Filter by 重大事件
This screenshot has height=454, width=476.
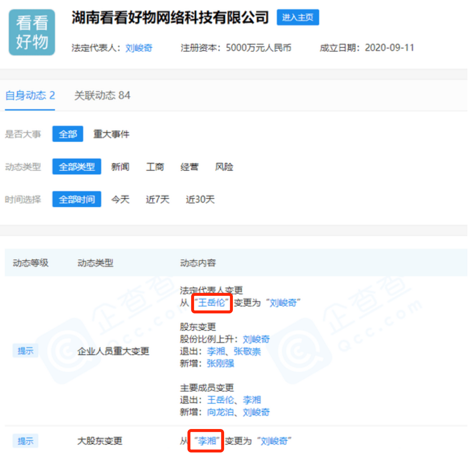point(111,134)
